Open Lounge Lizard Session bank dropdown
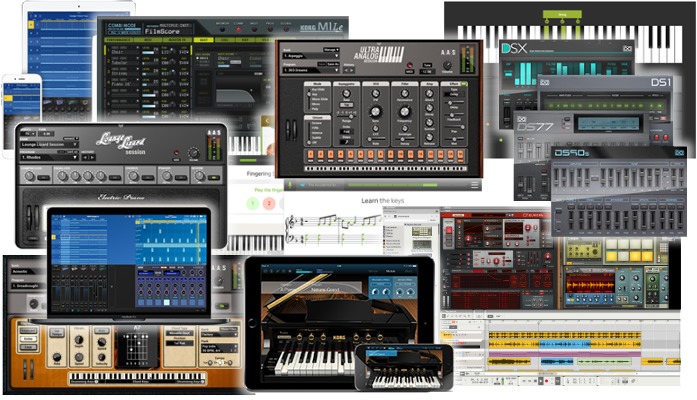697x400 pixels. tap(49, 144)
